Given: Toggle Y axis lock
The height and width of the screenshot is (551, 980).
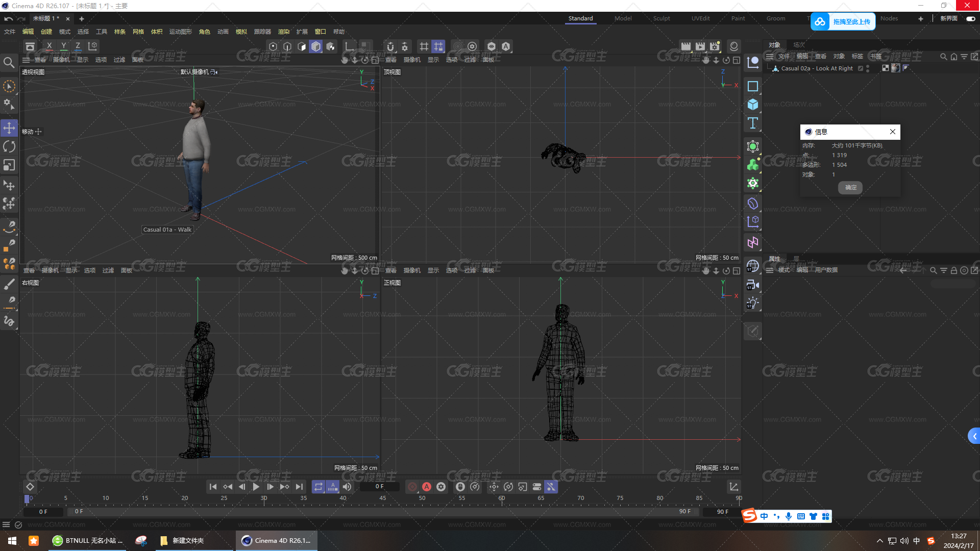Looking at the screenshot, I should [64, 46].
